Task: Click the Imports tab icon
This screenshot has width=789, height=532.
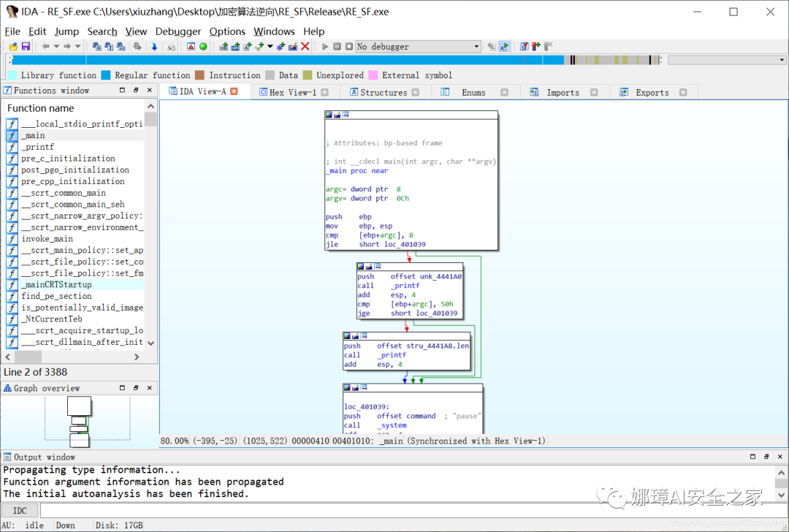Action: pos(534,92)
